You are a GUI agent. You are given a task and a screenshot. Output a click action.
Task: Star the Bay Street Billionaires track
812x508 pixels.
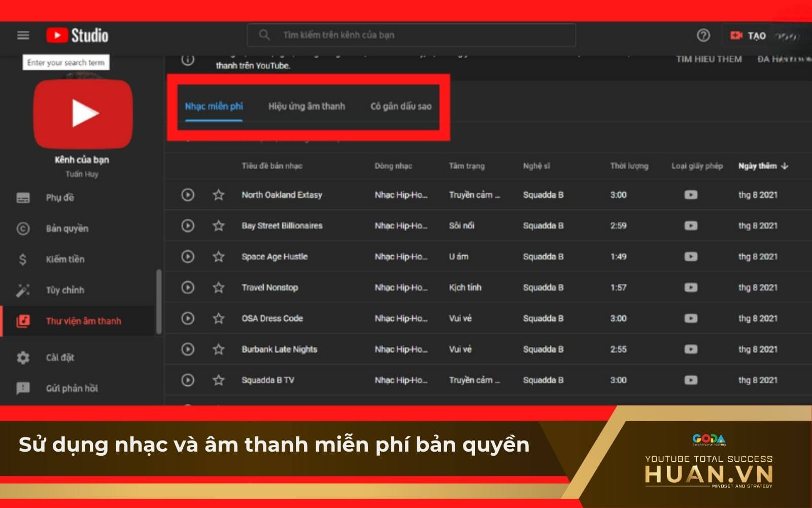point(218,226)
